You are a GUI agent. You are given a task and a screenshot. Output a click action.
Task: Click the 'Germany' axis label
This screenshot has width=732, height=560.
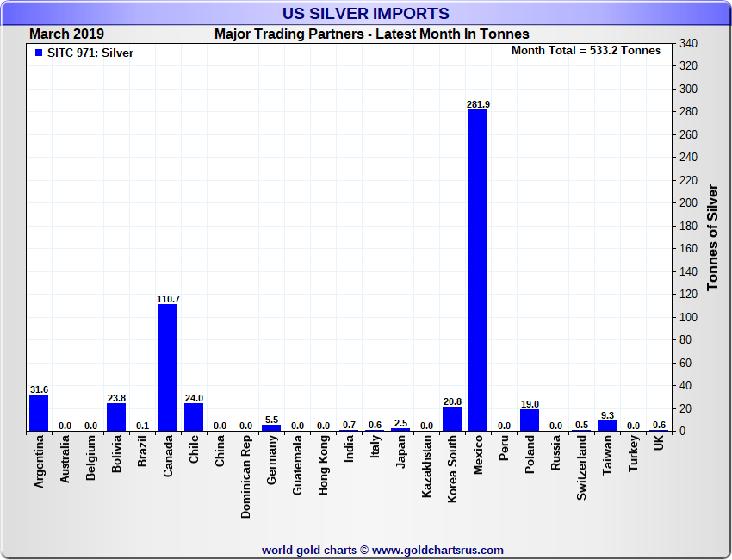[x=271, y=459]
